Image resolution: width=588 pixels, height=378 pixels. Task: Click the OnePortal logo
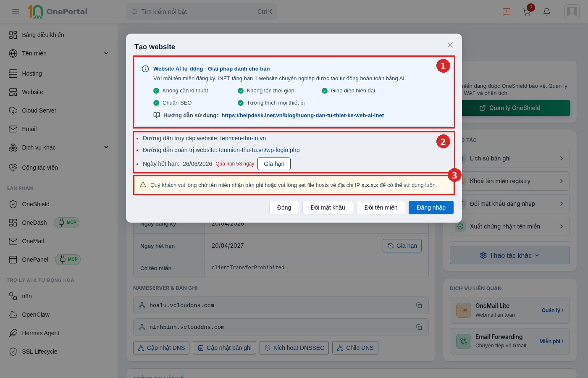58,12
